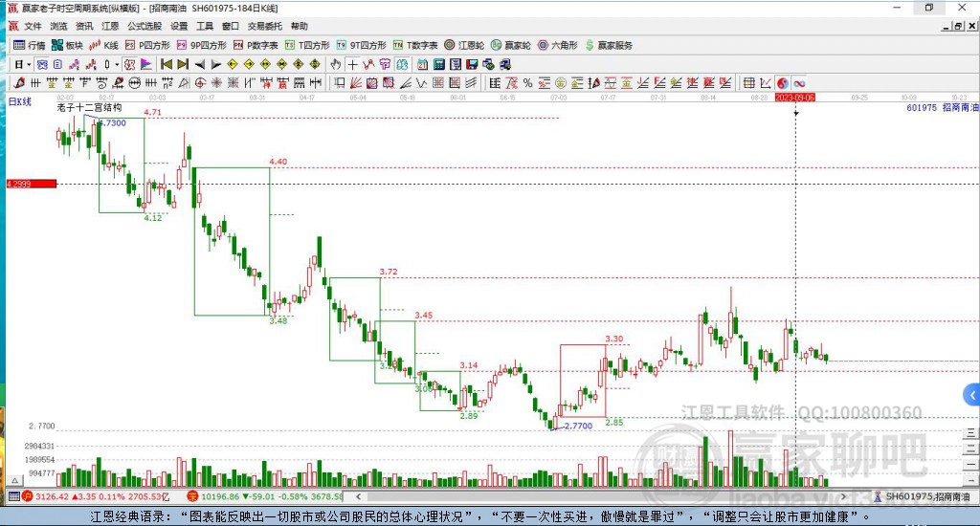This screenshot has height=526, width=980.
Task: Open the 设置 menu
Action: [x=179, y=26]
